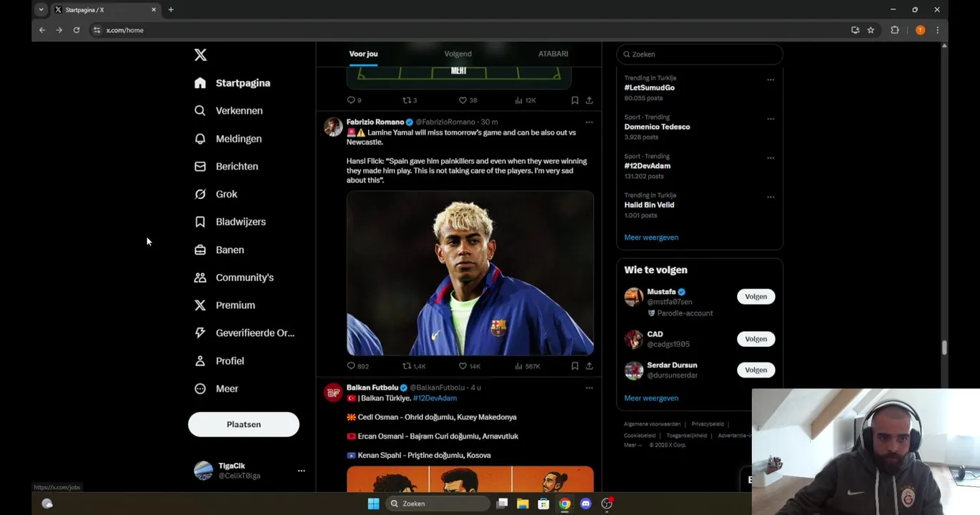Bookmark this page with the star icon

click(871, 30)
